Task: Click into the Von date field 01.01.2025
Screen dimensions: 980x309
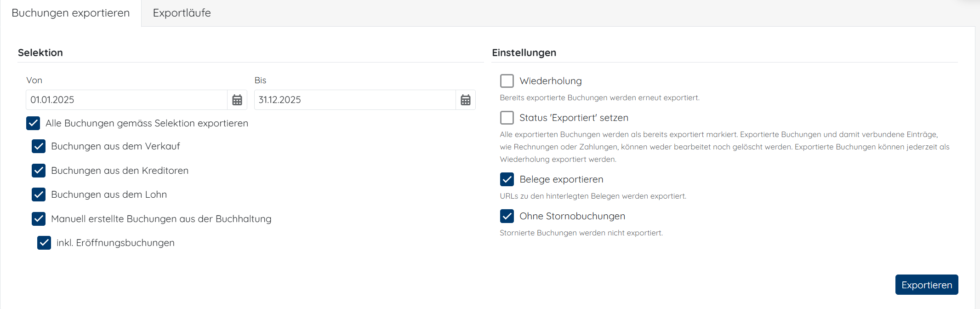Action: (x=126, y=100)
